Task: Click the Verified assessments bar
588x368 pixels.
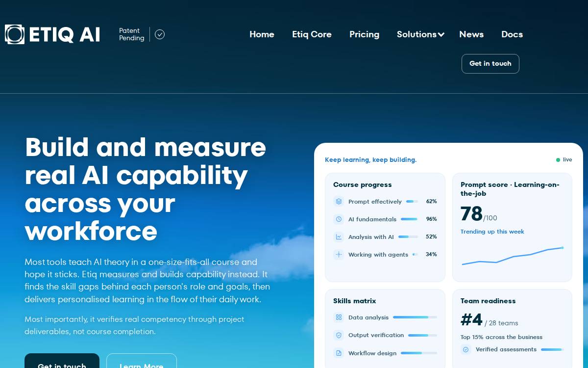Action: click(x=552, y=350)
